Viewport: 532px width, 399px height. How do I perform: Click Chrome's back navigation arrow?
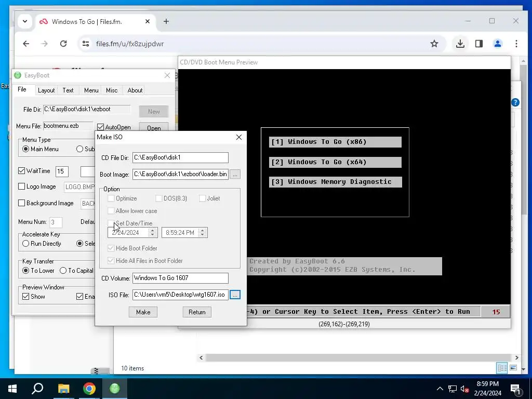26,44
